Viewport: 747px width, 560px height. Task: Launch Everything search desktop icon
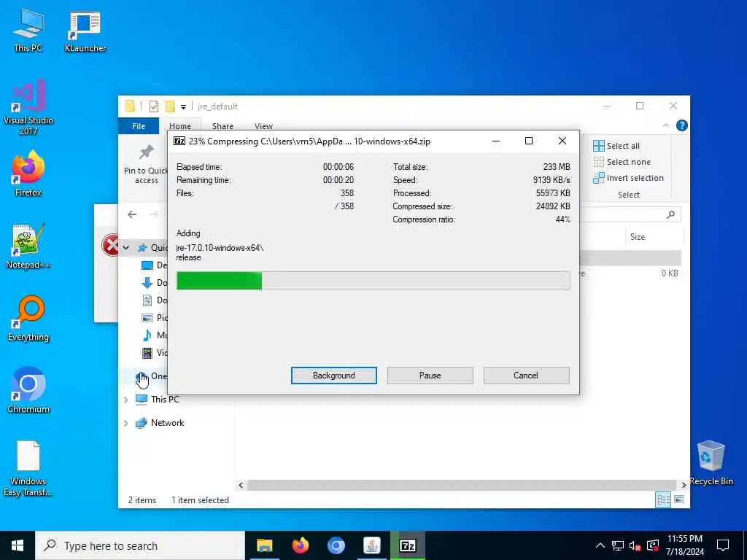28,318
